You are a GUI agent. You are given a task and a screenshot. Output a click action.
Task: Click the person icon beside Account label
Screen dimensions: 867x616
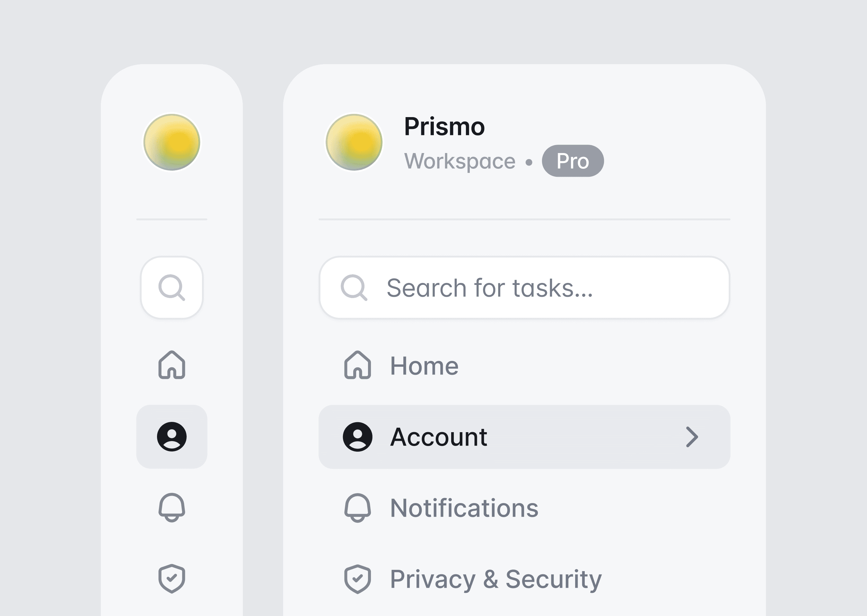click(x=357, y=437)
